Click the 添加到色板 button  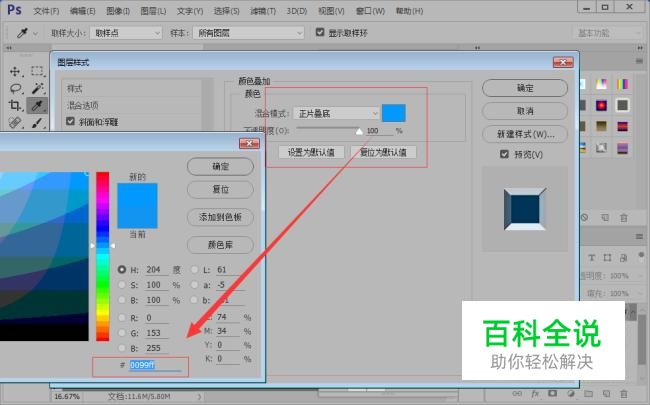pyautogui.click(x=220, y=217)
